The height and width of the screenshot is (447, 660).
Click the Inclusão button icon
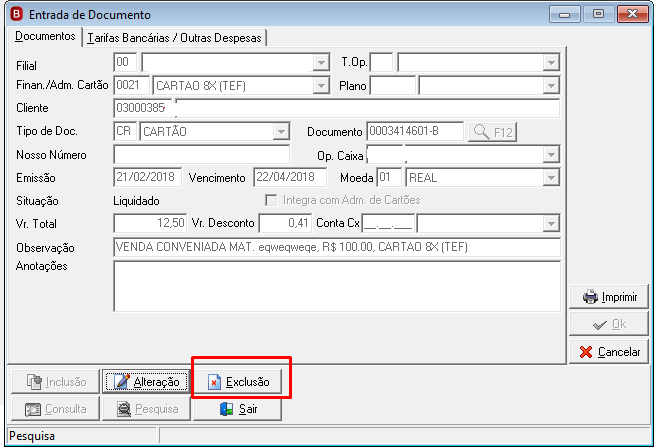pos(34,382)
